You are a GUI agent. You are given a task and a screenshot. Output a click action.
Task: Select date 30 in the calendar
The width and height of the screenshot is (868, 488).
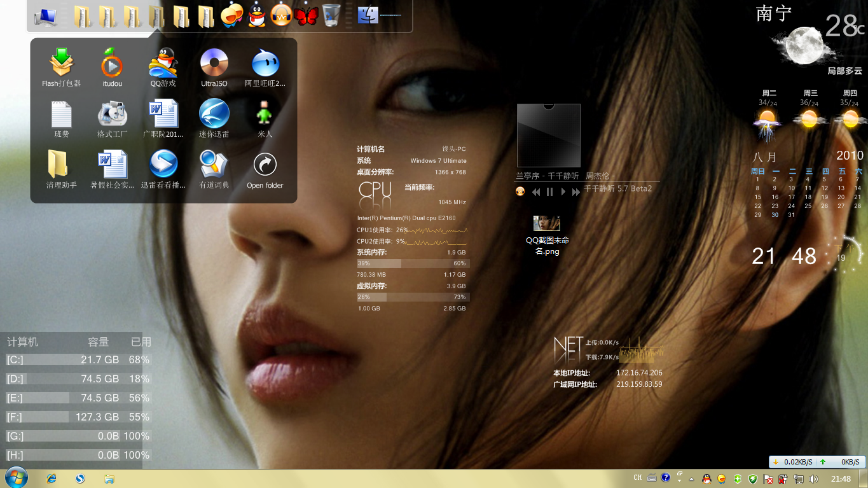(x=775, y=215)
